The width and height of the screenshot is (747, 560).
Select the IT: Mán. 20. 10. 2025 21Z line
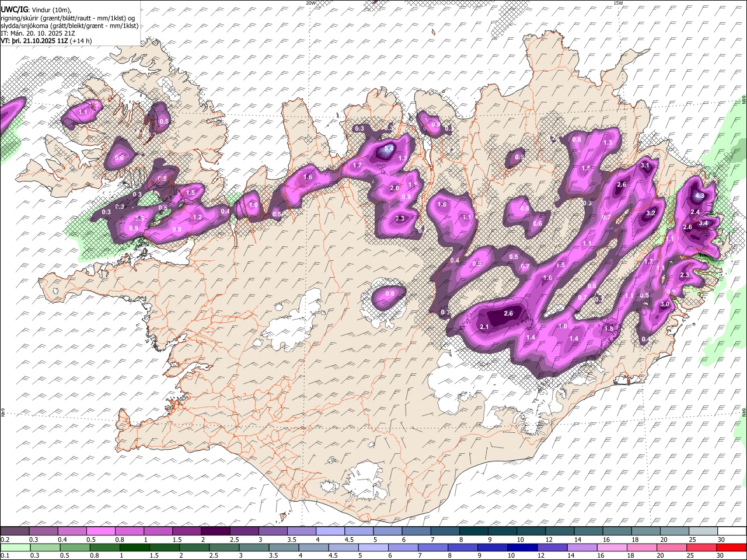tap(37, 33)
